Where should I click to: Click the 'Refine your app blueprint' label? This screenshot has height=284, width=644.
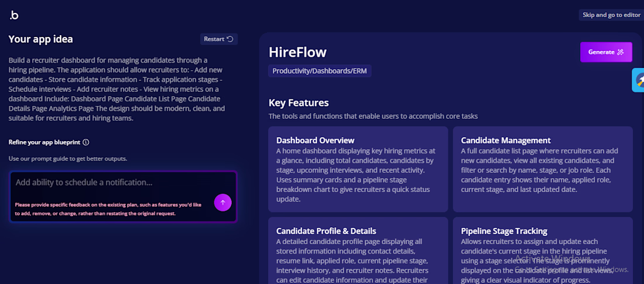[44, 142]
